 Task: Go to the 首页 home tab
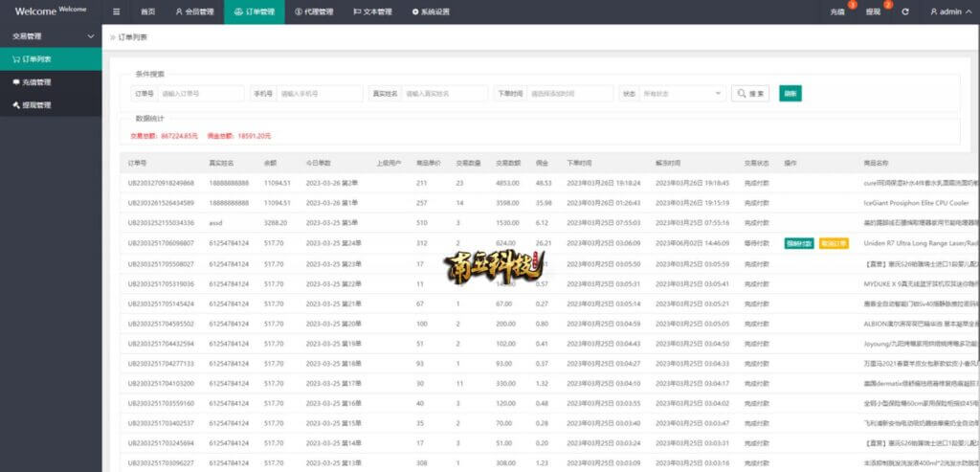(147, 11)
